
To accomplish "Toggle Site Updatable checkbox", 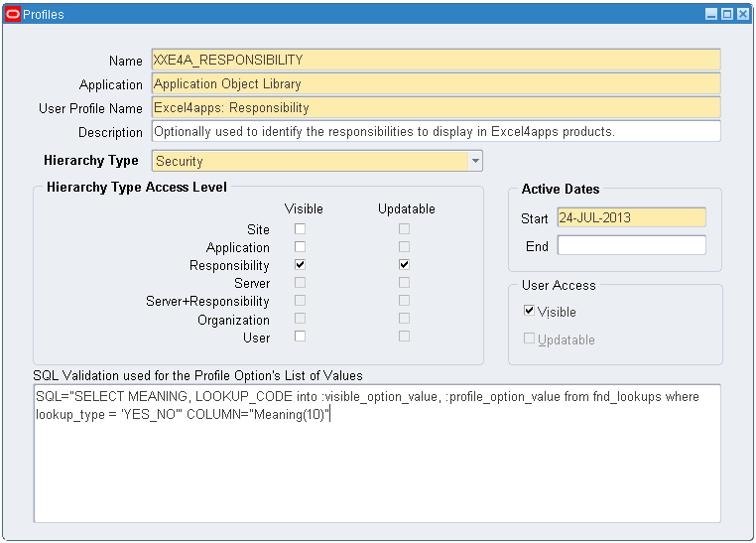I will coord(404,228).
